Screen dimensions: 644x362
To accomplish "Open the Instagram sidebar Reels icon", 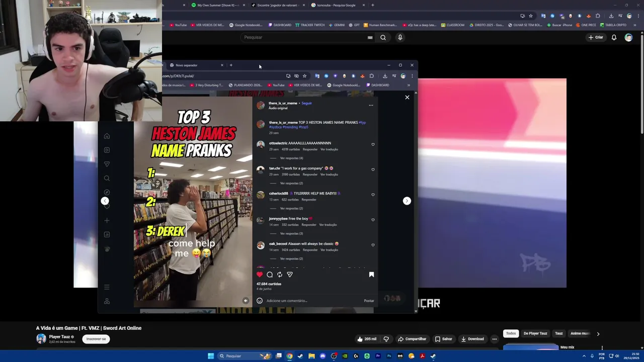I will point(107,150).
